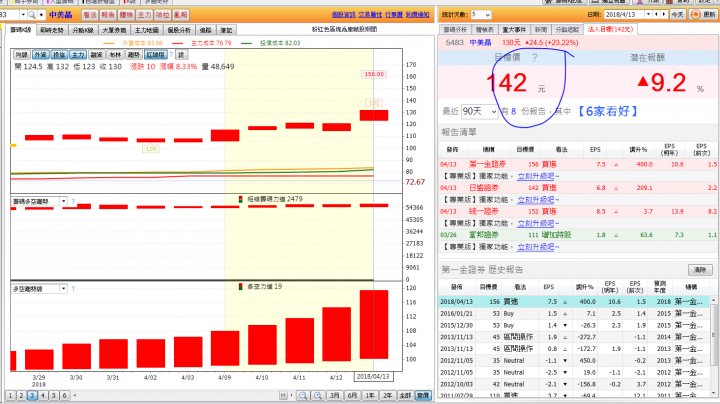This screenshot has height=404, width=720.
Task: Click the help question mark beside 目標價
Action: pyautogui.click(x=534, y=58)
